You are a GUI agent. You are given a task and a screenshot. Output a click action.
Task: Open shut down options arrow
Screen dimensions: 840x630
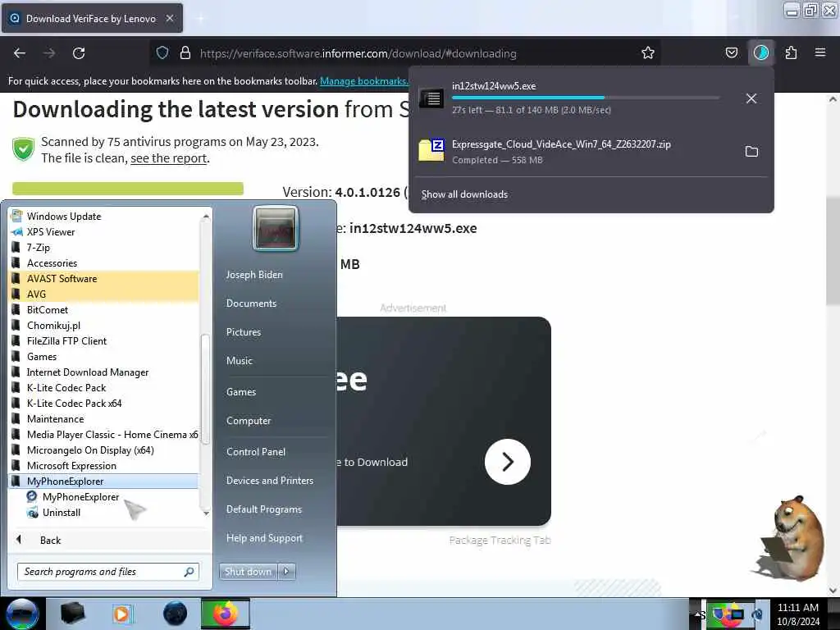(286, 572)
